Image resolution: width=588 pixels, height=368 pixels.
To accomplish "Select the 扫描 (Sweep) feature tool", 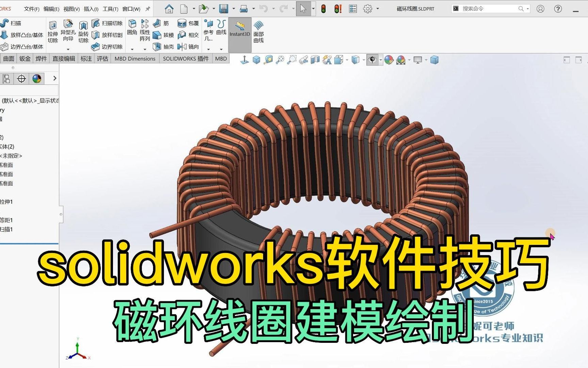I will 11,23.
